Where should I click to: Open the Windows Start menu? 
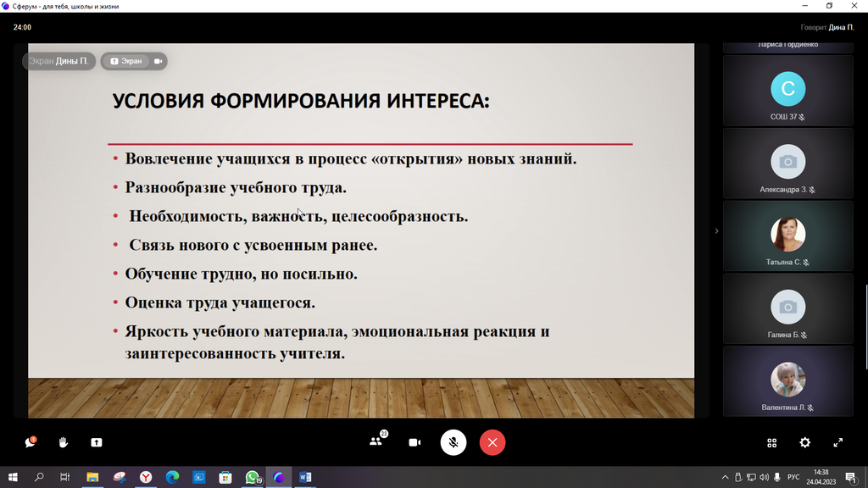(13, 477)
